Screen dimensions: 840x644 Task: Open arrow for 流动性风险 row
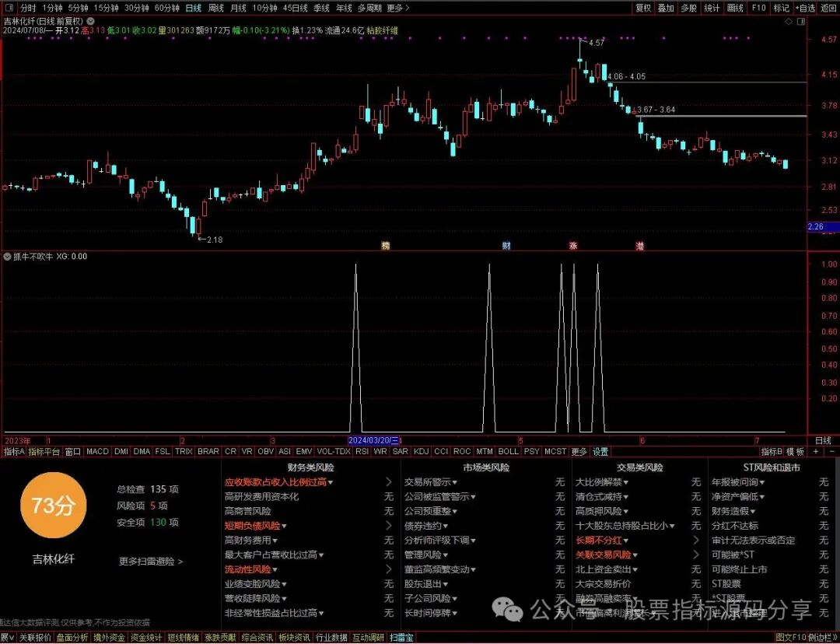tap(389, 569)
